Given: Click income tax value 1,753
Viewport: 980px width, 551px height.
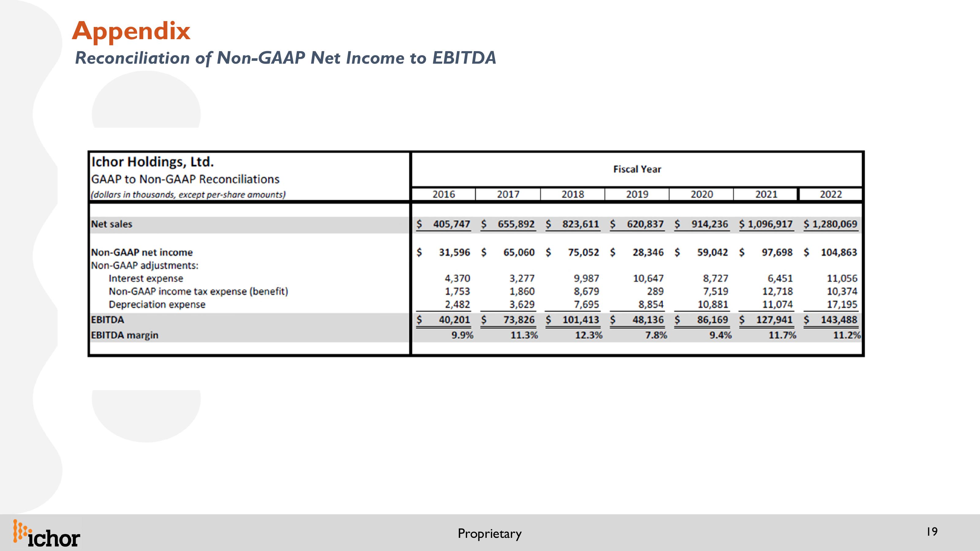Looking at the screenshot, I should pyautogui.click(x=458, y=291).
